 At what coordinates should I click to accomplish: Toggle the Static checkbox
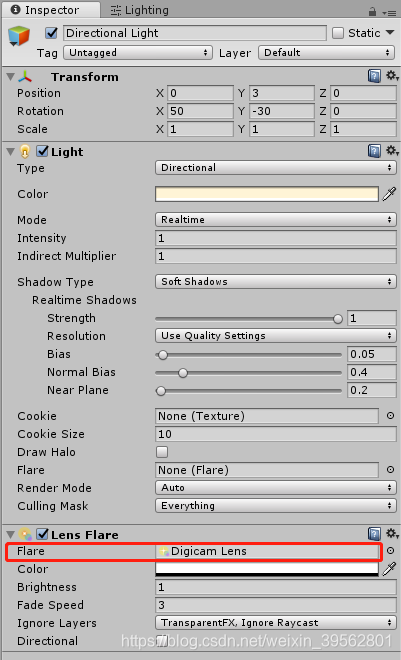338,33
